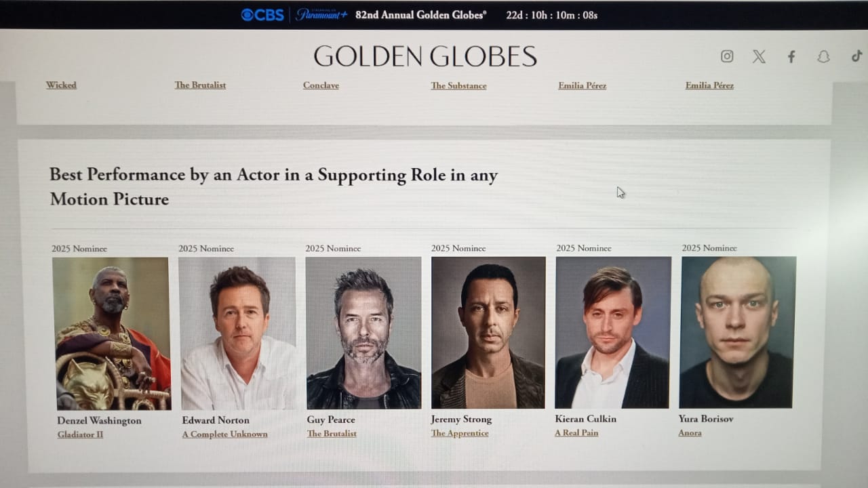
Task: Follow The Brutalist link under Guy Pearce
Action: point(332,434)
